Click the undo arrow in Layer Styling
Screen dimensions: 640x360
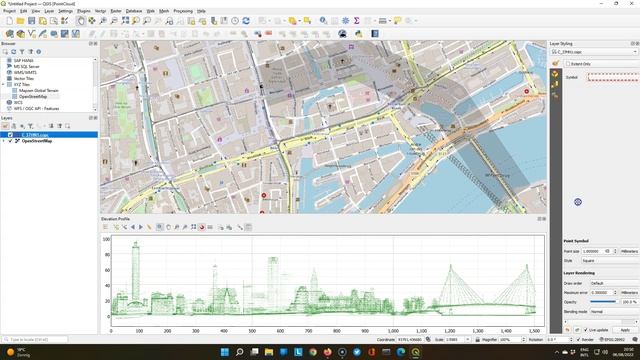click(x=567, y=330)
